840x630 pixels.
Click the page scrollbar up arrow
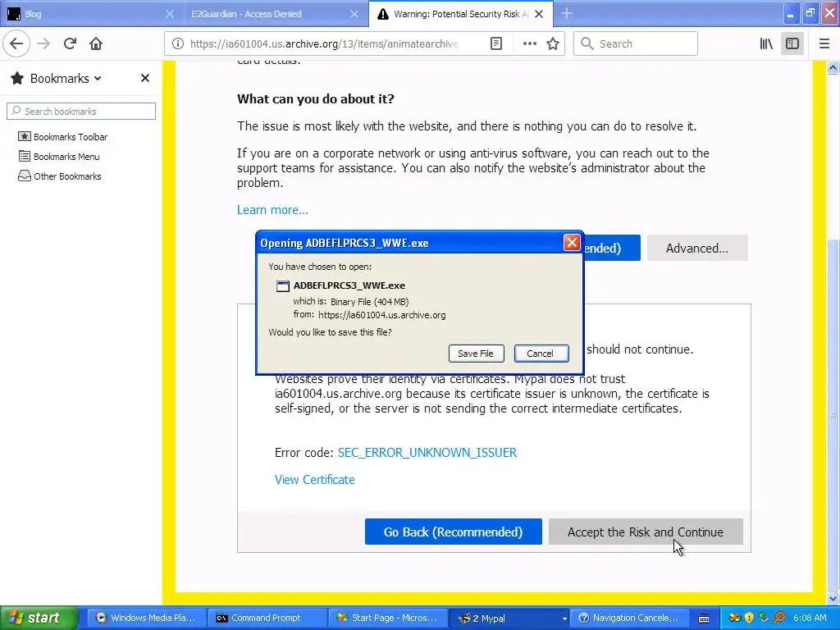(x=833, y=67)
